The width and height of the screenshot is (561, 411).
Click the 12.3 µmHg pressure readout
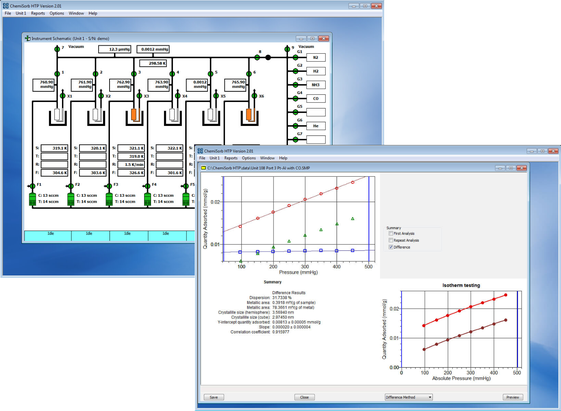114,49
